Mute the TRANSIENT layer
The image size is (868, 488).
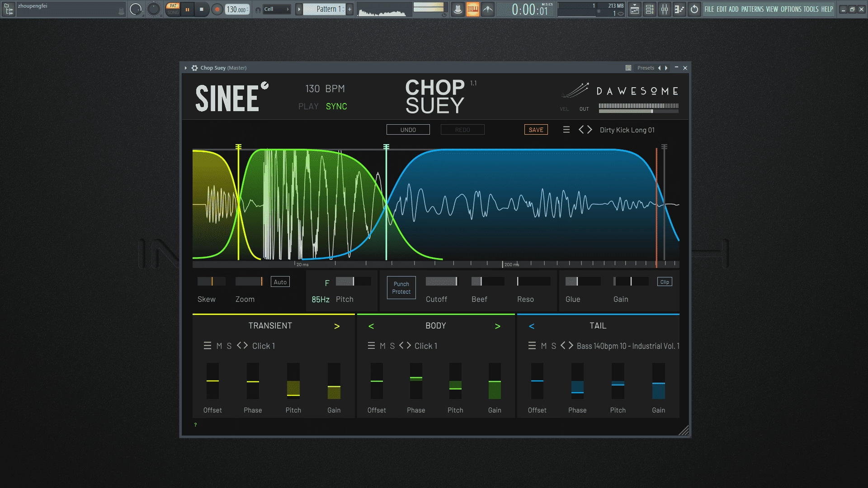(219, 346)
